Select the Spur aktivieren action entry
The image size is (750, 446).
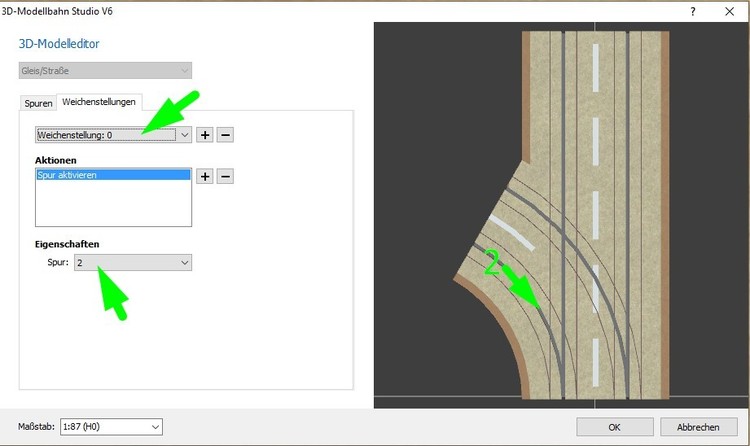(x=113, y=175)
